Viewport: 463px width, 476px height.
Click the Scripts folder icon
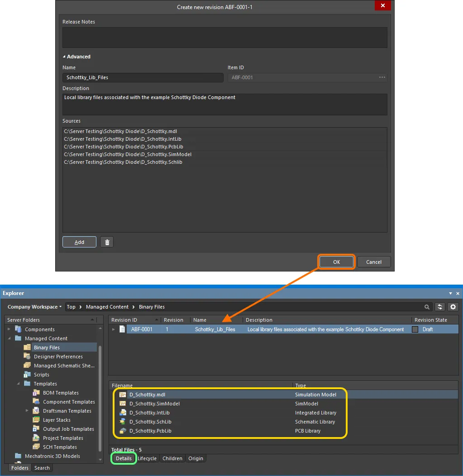[27, 375]
